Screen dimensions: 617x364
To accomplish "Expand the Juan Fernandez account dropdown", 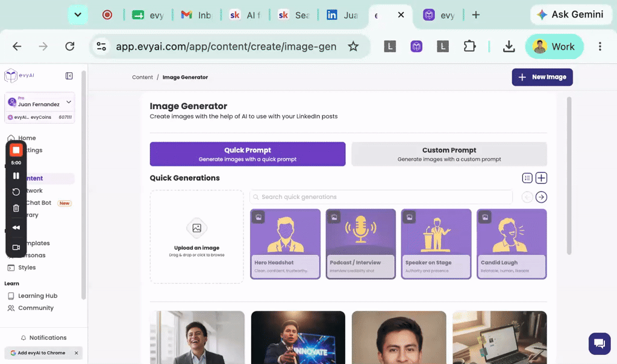I will (69, 102).
